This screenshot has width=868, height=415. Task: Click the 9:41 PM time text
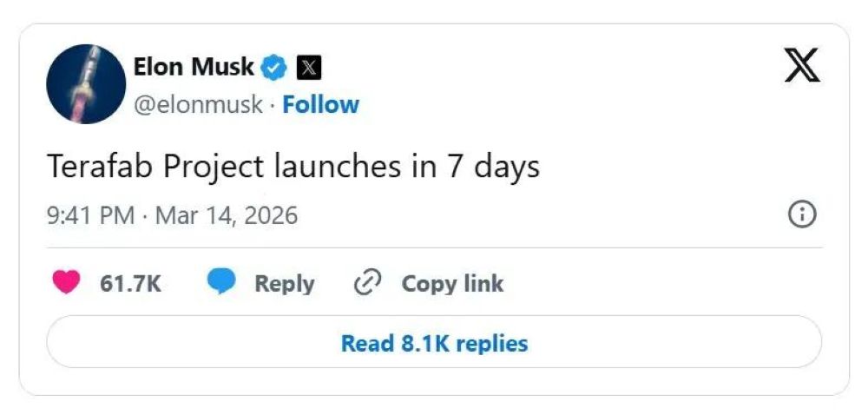(90, 215)
